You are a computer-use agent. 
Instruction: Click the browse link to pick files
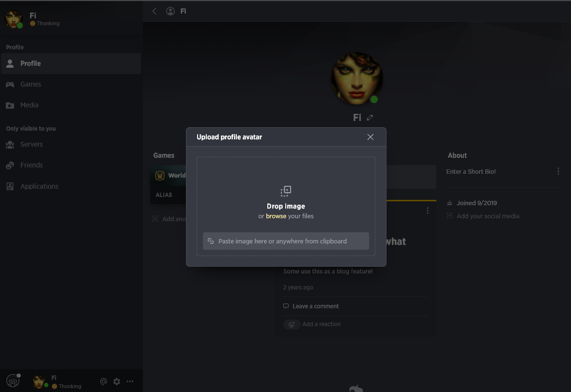point(276,216)
